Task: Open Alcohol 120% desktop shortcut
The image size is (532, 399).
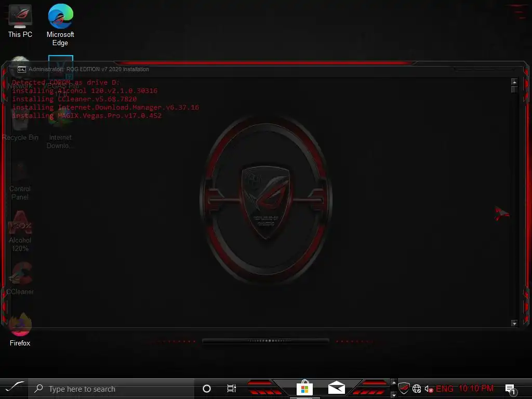Action: coord(20,231)
